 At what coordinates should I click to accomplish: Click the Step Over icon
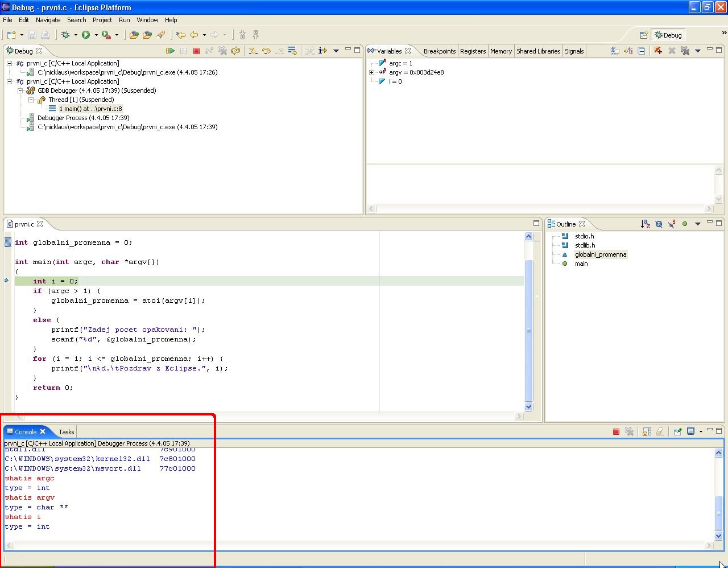[x=266, y=51]
